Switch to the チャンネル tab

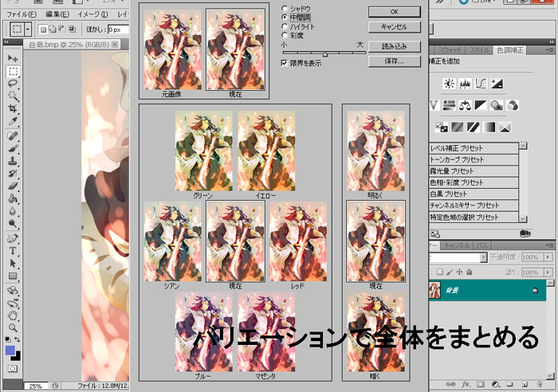coord(458,245)
